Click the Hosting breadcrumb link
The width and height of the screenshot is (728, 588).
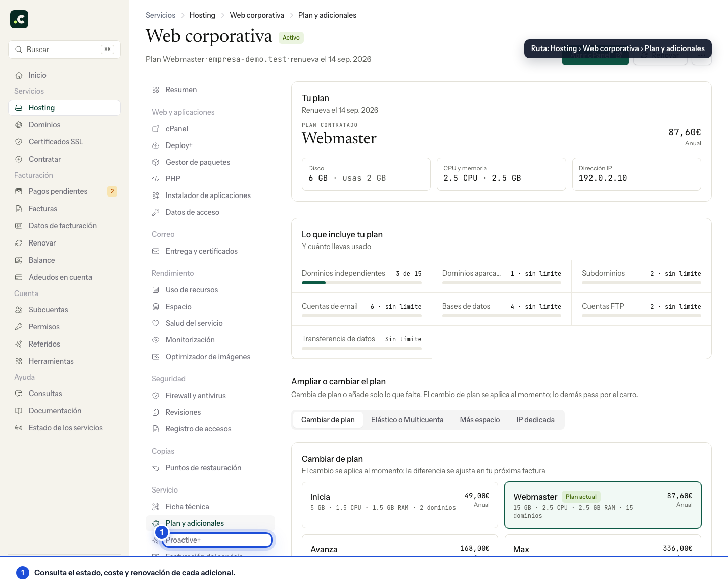(x=202, y=15)
